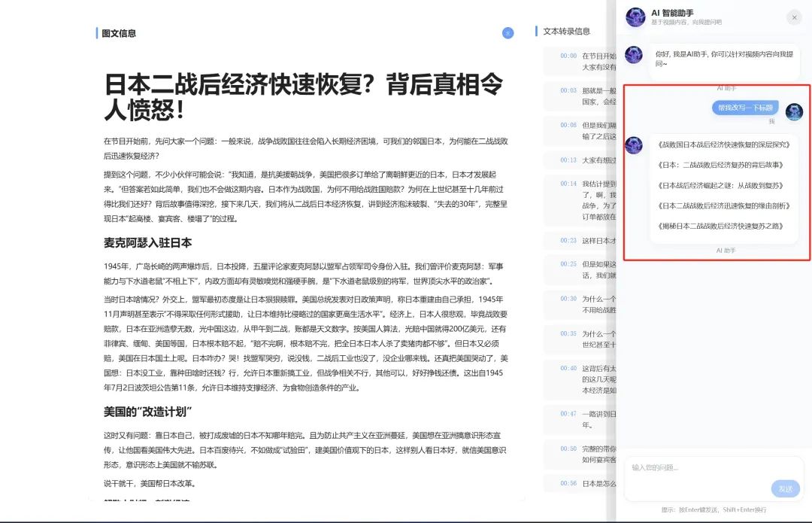Click the AI greeting message 你好，我是AI助手
The height and width of the screenshot is (523, 812).
coord(724,59)
